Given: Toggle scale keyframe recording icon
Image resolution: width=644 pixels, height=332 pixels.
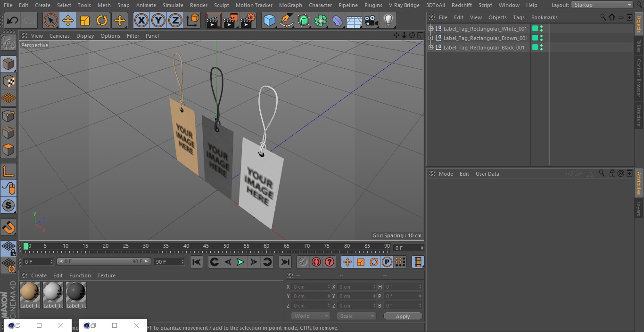Looking at the screenshot, I should (361, 262).
